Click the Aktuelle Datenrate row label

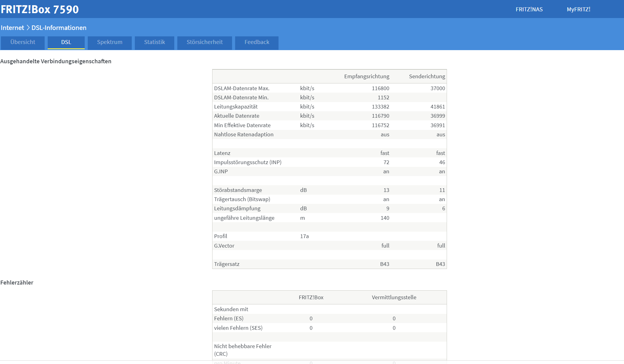tap(237, 116)
